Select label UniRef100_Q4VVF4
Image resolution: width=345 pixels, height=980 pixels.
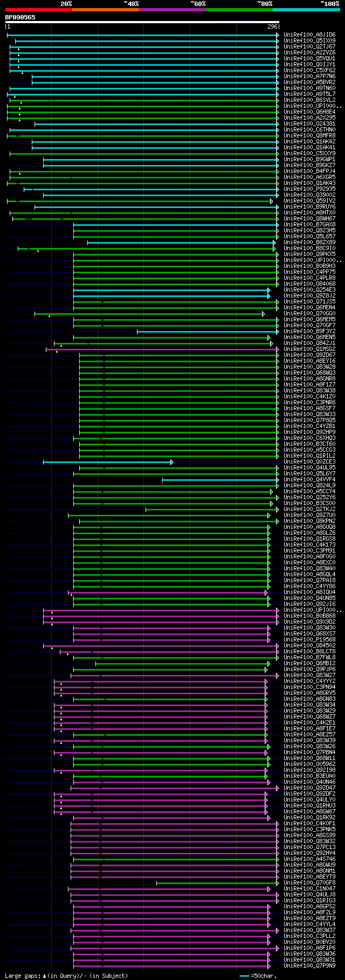click(309, 480)
